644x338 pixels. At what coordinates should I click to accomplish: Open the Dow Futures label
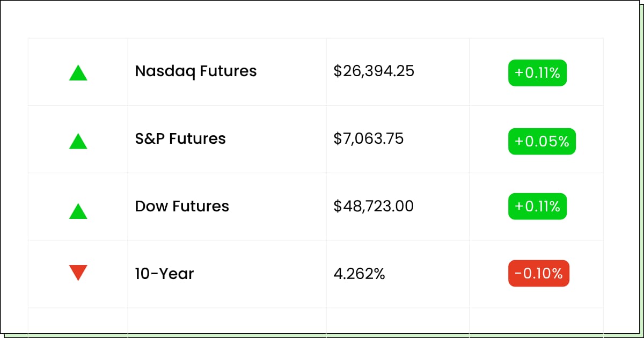182,206
